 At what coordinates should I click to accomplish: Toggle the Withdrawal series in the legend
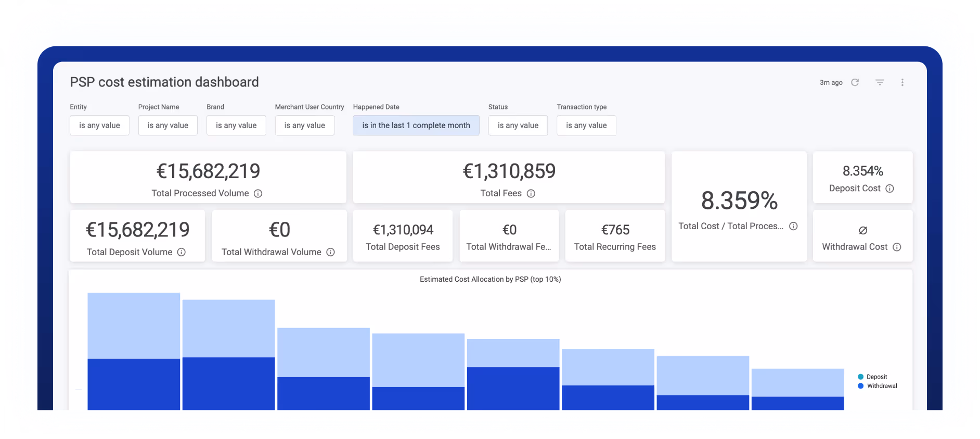[x=878, y=386]
